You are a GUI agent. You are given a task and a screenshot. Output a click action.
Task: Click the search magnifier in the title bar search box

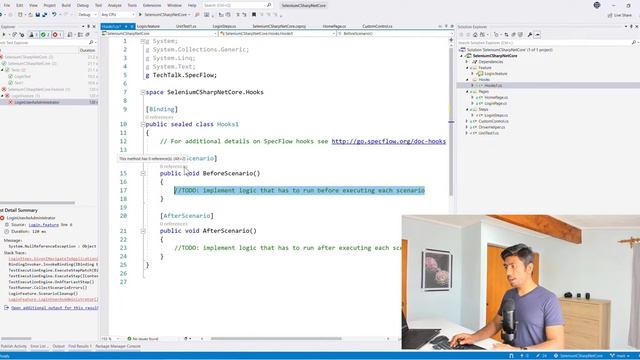[269, 5]
